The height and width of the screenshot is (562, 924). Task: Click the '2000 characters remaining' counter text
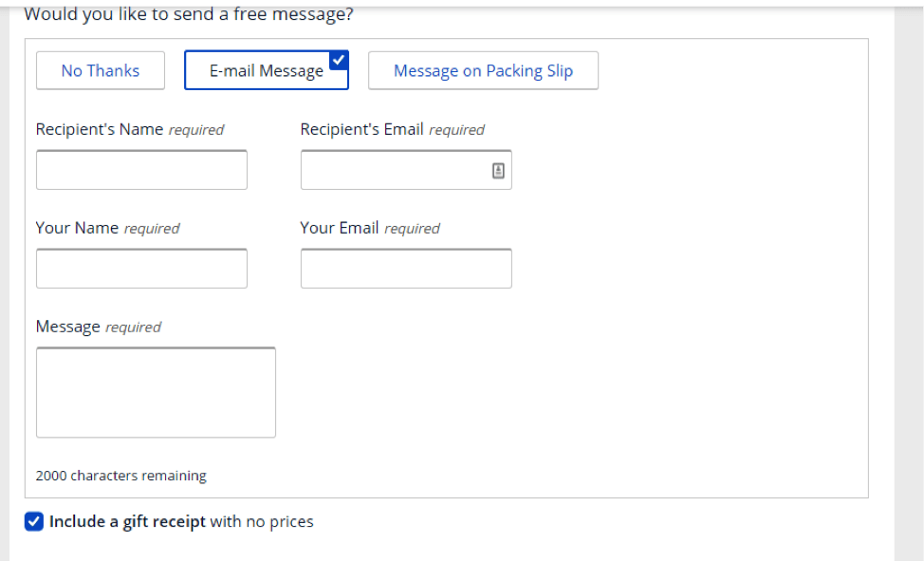pos(120,476)
